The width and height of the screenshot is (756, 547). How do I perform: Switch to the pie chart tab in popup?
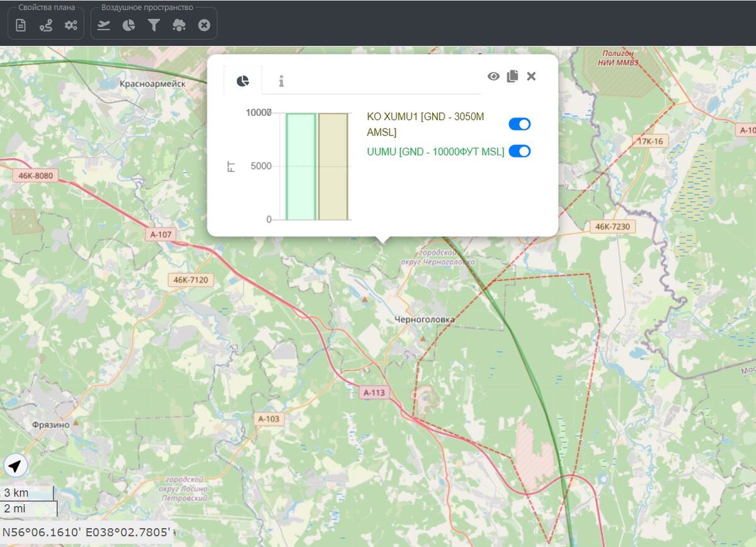tap(243, 81)
